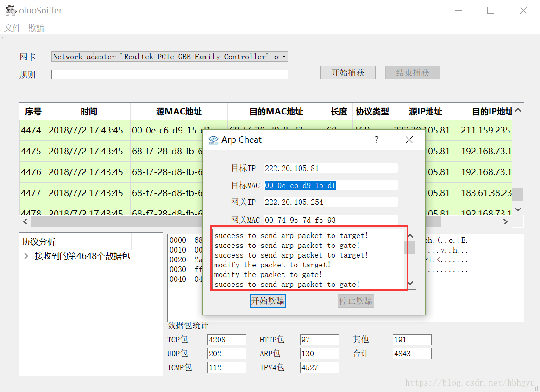Click the packet table vertical scrollbar thumb
This screenshot has width=540, height=392.
pyautogui.click(x=518, y=194)
